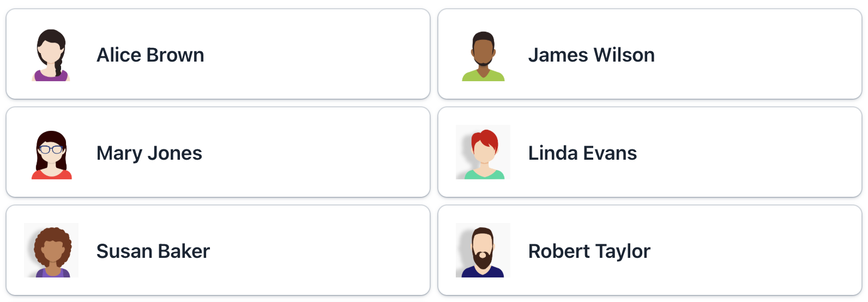Select Susan Baker's curly-haired avatar

[51, 251]
